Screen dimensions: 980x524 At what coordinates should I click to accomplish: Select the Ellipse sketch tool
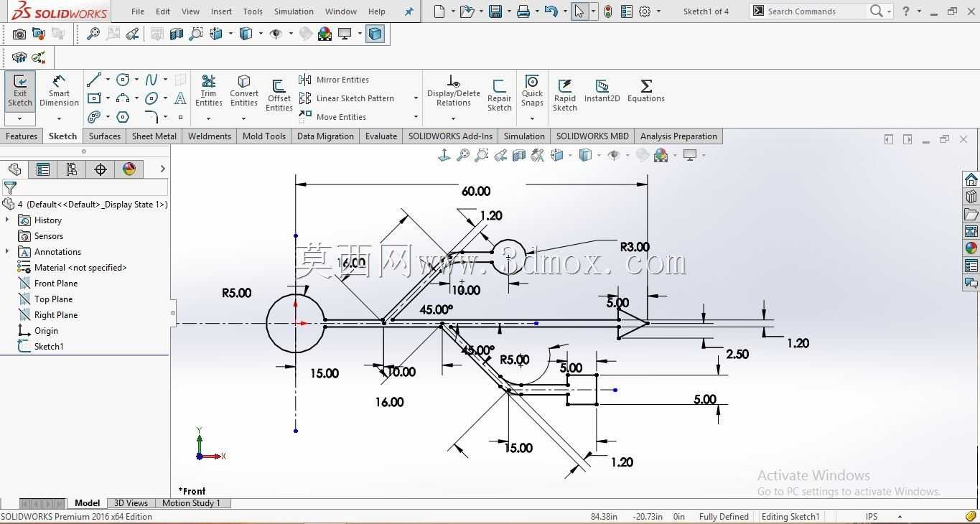(151, 98)
